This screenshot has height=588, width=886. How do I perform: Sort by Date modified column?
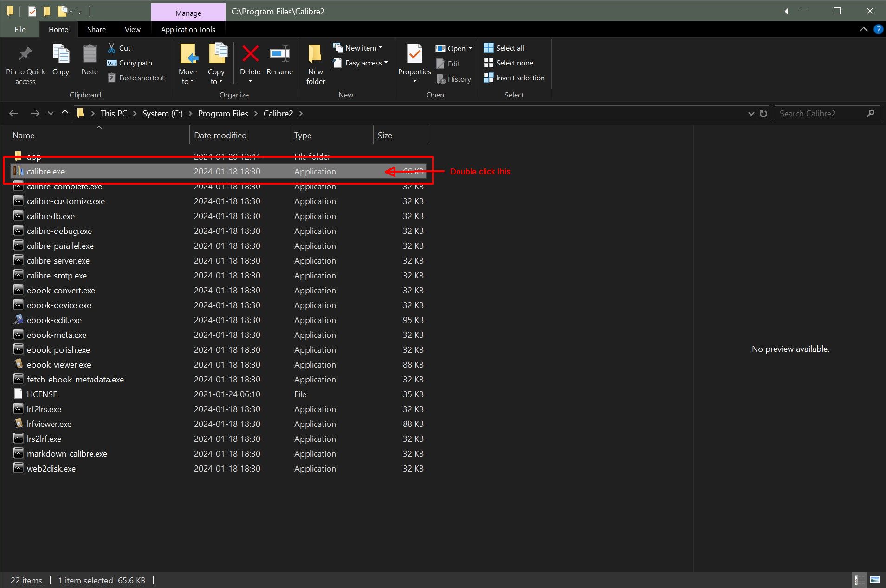click(239, 135)
